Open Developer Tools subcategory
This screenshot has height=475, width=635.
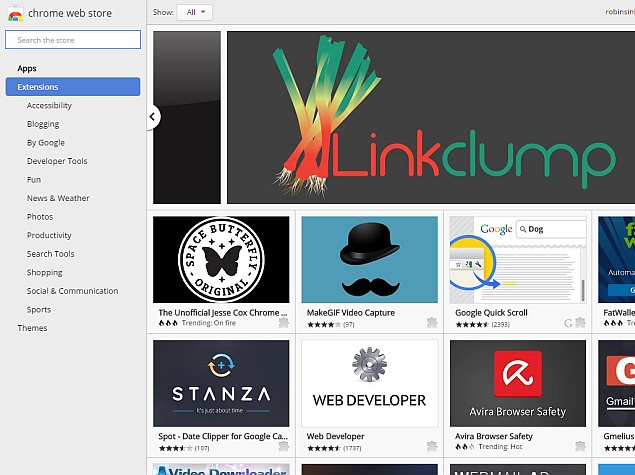(x=57, y=161)
